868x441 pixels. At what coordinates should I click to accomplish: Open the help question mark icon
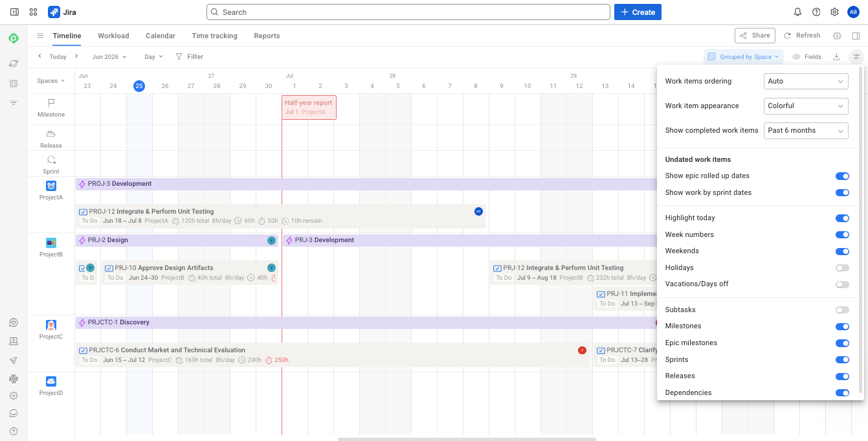[816, 12]
